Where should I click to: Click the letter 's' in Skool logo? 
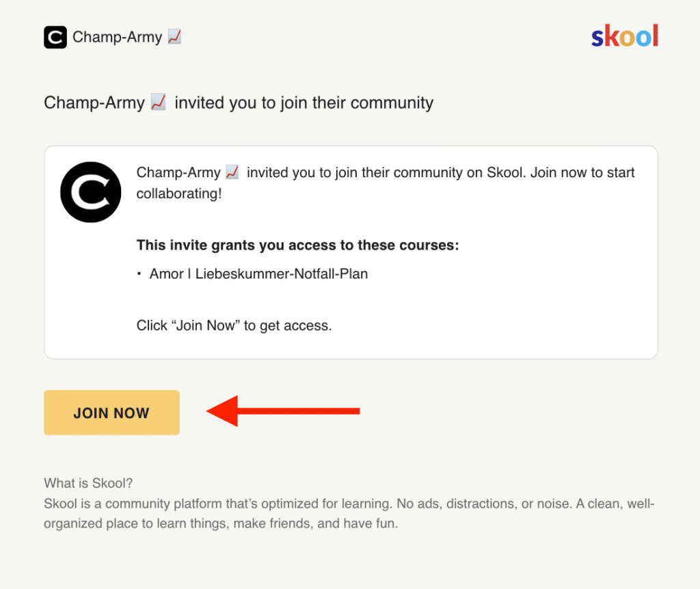598,39
